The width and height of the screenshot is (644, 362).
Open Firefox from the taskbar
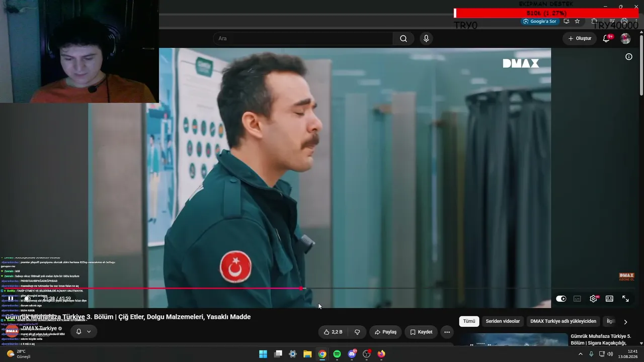click(x=381, y=354)
